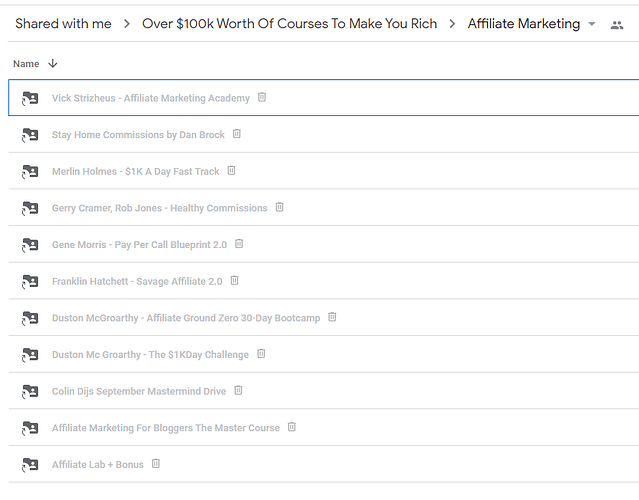Click the shared folder icon for Gene Morris

click(30, 245)
